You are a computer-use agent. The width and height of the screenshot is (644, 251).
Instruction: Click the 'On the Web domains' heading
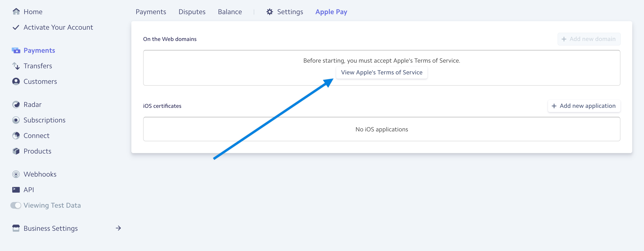point(170,39)
